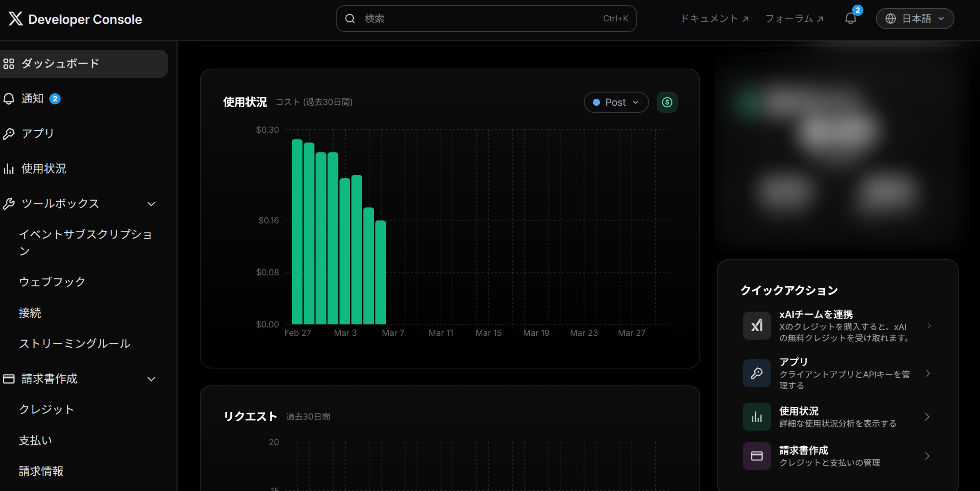This screenshot has width=980, height=491.
Task: Click globe icon on language selector
Action: click(x=890, y=18)
